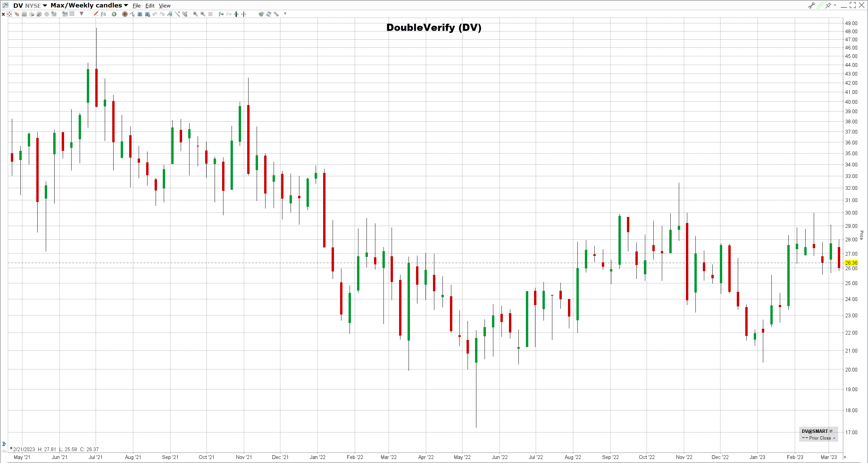868x463 pixels.
Task: Click the printer icon to print chart
Action: click(x=32, y=14)
